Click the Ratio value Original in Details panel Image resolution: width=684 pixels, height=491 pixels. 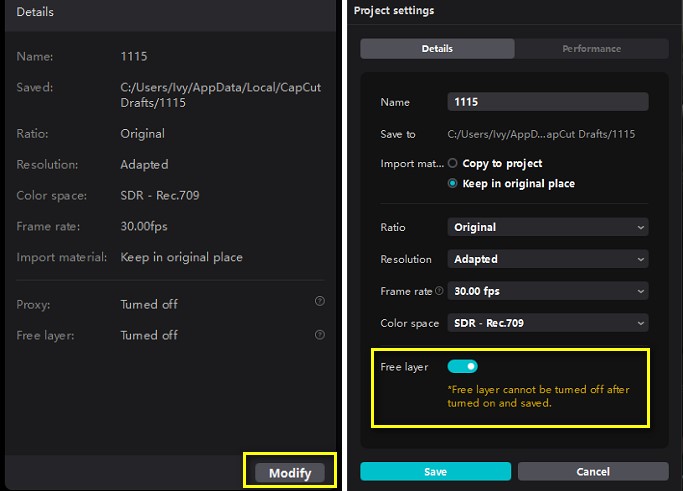(x=143, y=133)
